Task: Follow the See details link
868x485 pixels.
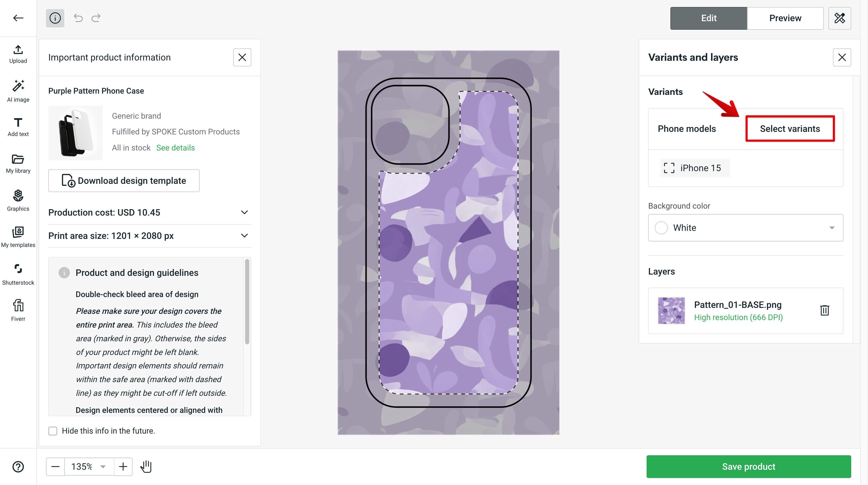Action: (x=175, y=148)
